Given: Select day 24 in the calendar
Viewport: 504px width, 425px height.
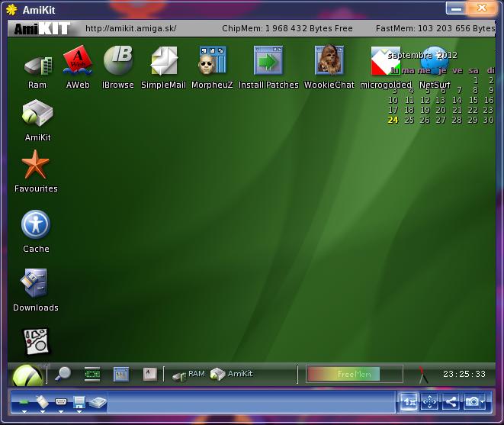Looking at the screenshot, I should pos(393,121).
